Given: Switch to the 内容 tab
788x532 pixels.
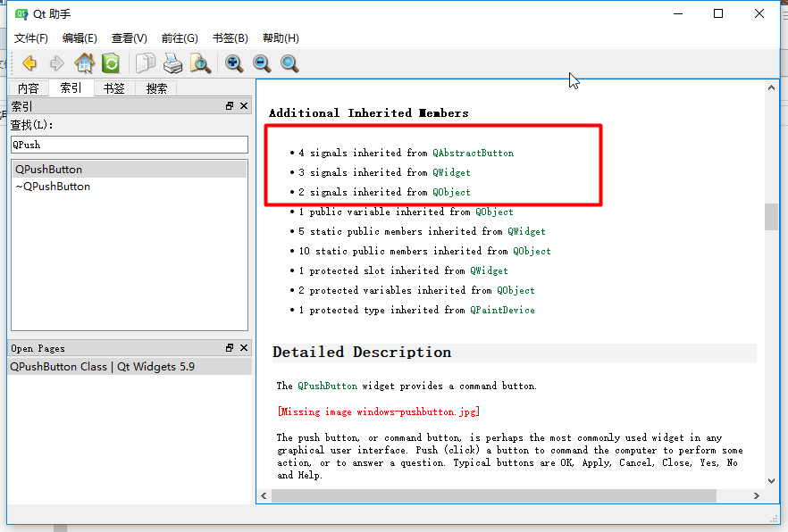Looking at the screenshot, I should (29, 88).
